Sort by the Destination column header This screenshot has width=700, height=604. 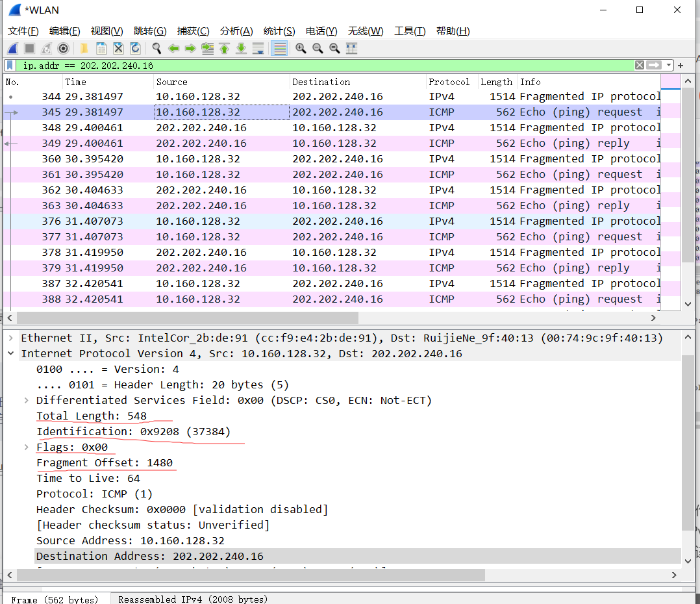coord(358,82)
